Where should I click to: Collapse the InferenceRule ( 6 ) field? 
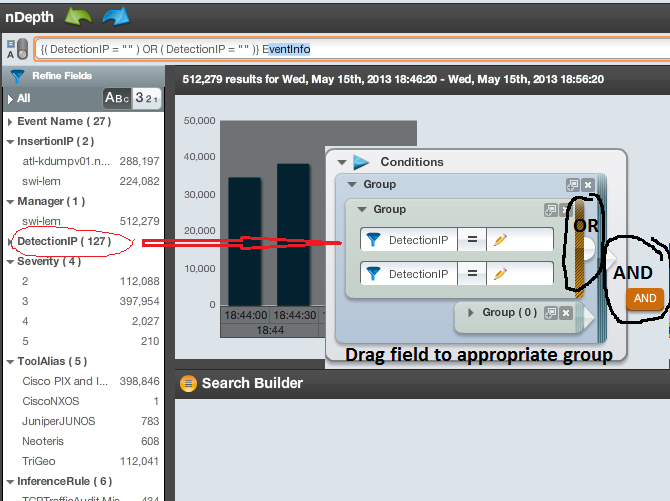[x=10, y=482]
